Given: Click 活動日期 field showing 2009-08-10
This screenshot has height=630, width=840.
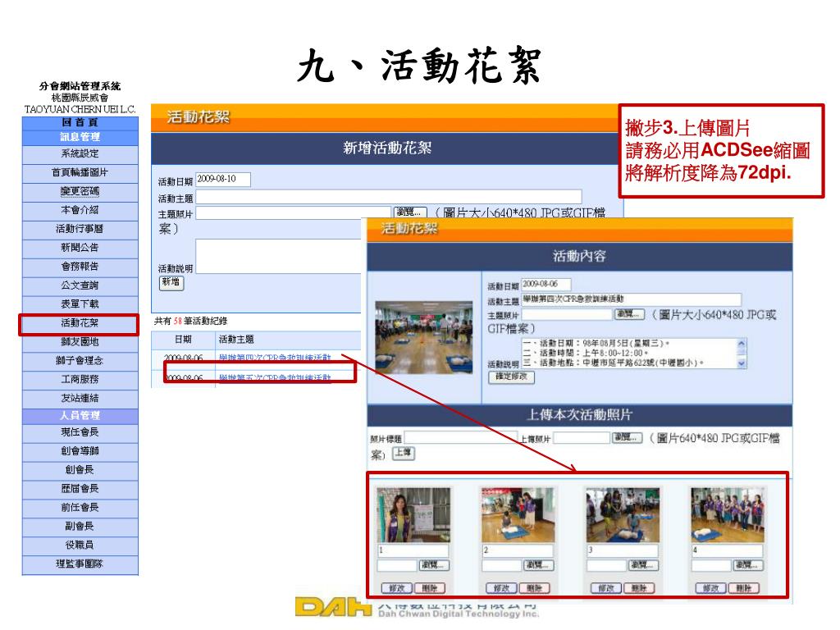Looking at the screenshot, I should [223, 179].
